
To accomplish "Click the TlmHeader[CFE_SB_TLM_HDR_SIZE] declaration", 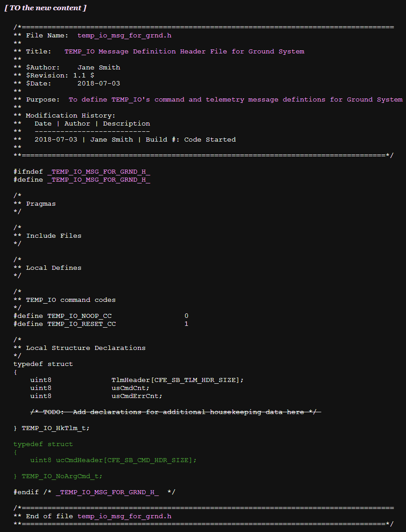I will click(x=177, y=380).
